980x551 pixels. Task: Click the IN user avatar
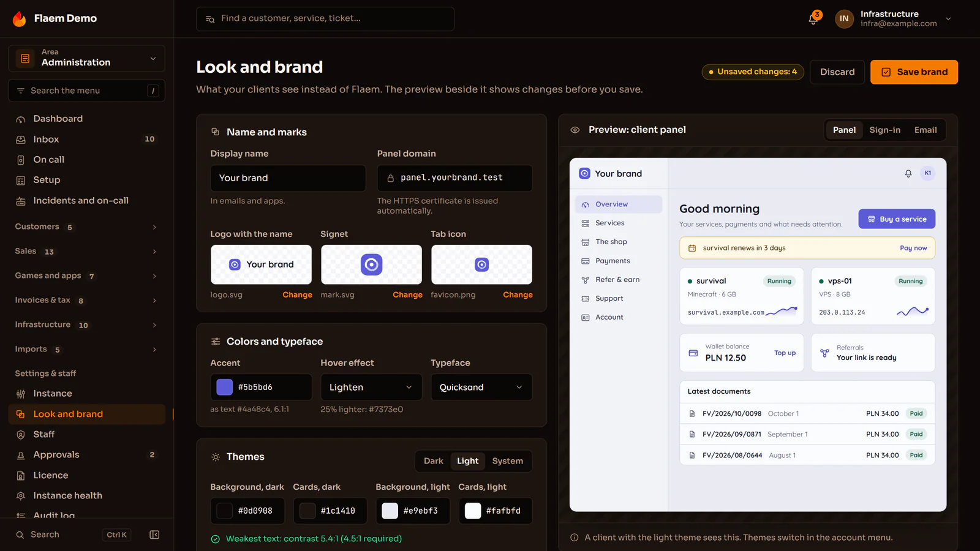[x=844, y=19]
